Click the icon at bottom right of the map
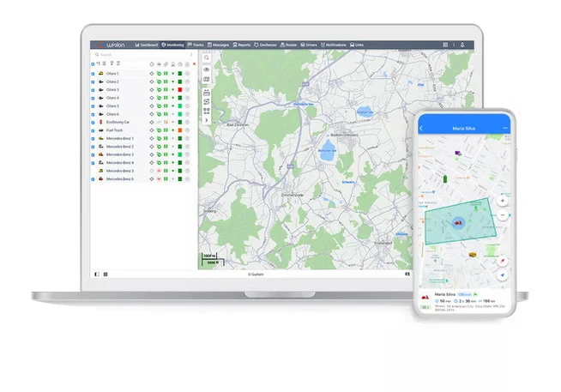561x392 pixels. point(407,274)
